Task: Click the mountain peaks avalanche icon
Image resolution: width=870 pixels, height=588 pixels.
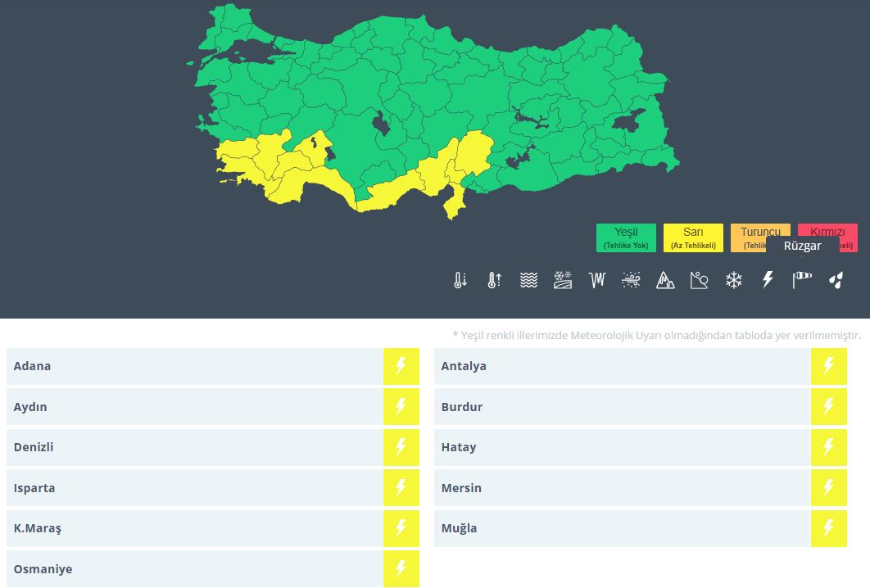Action: (665, 280)
